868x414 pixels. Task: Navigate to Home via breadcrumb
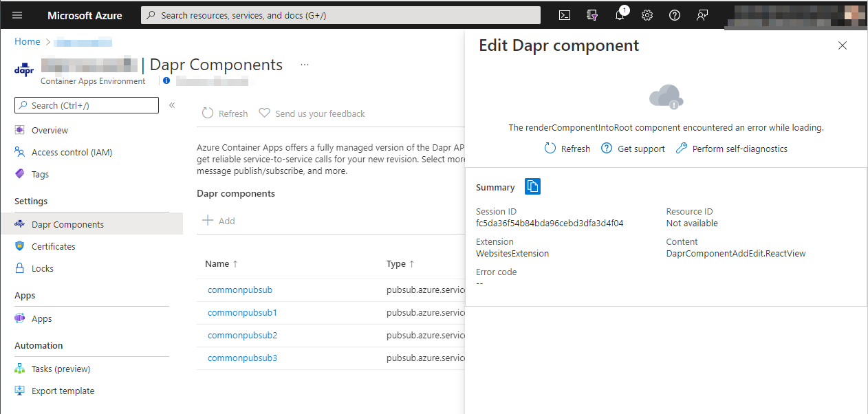(x=27, y=41)
